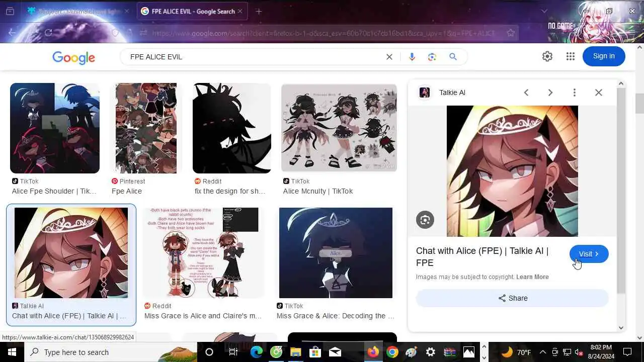The width and height of the screenshot is (644, 362).
Task: Open a new browser tab
Action: click(x=259, y=11)
